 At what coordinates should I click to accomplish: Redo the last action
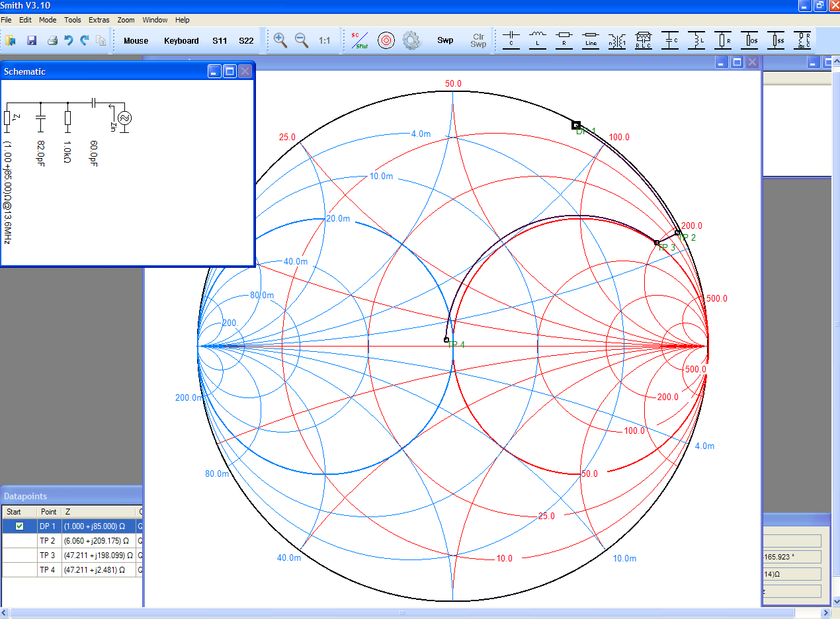coord(85,41)
